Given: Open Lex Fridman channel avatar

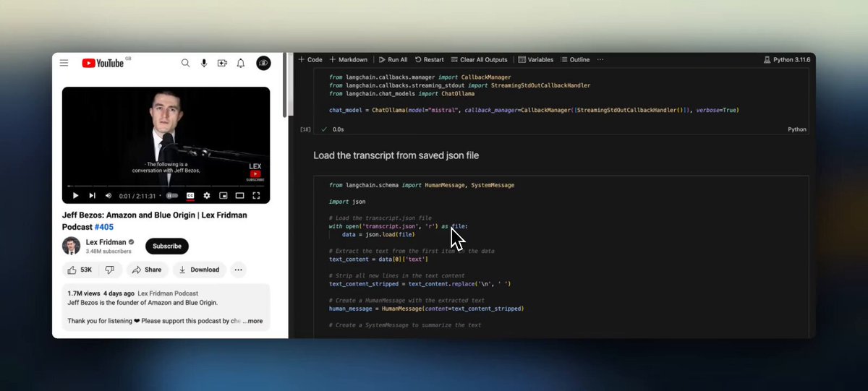Looking at the screenshot, I should [x=71, y=246].
